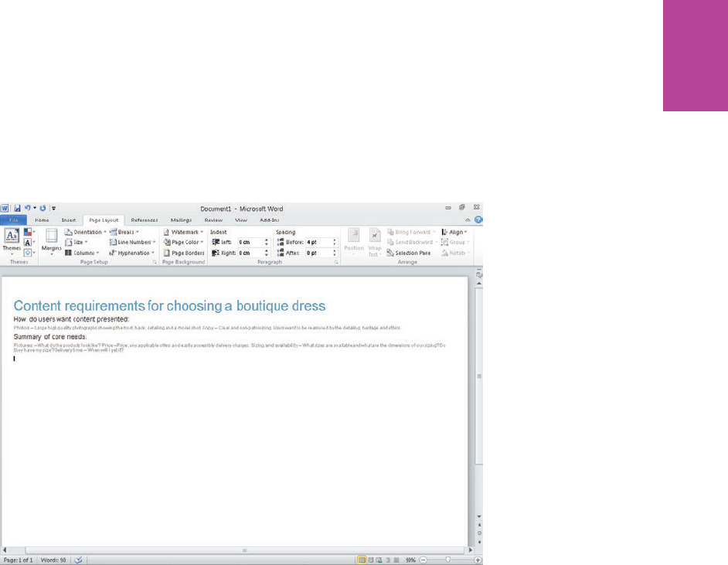The image size is (728, 565).
Task: Click the Undo arrow icon
Action: pyautogui.click(x=27, y=208)
